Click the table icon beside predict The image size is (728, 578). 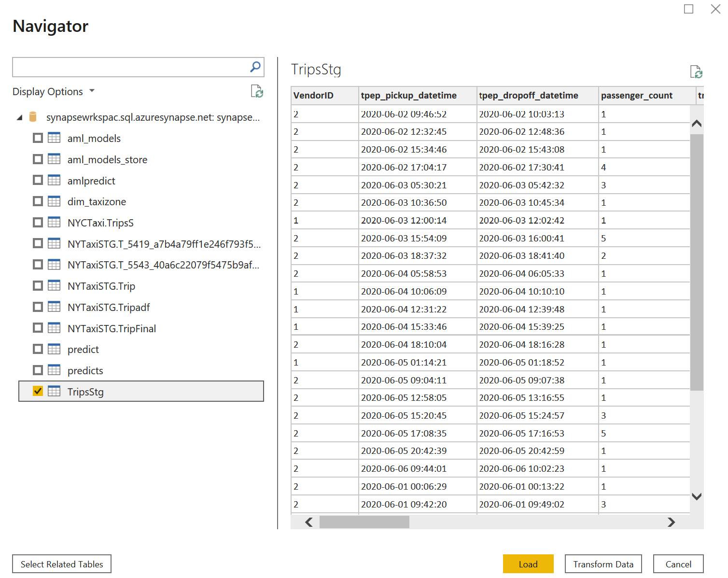54,349
